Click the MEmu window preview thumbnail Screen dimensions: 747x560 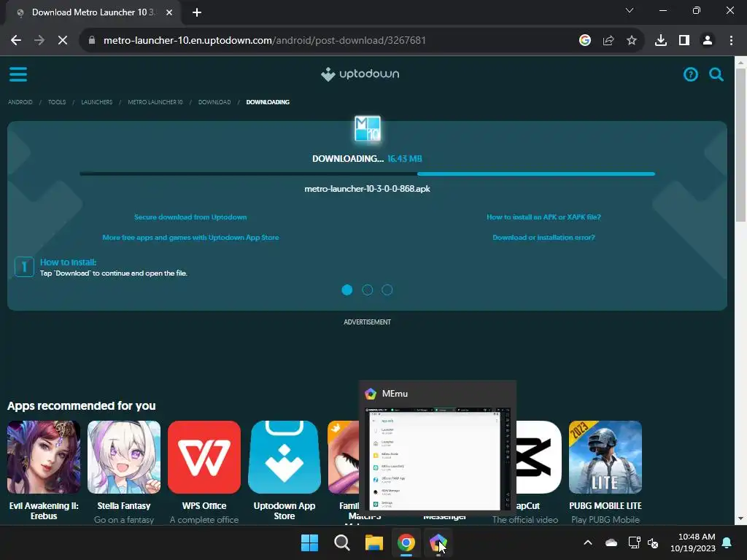click(438, 459)
